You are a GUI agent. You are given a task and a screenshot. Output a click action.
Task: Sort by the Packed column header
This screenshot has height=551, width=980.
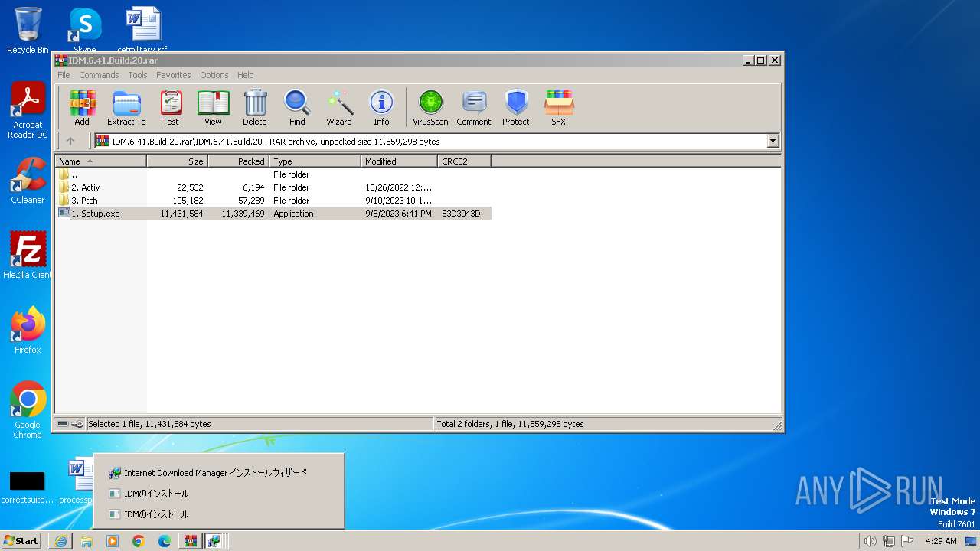click(x=239, y=161)
